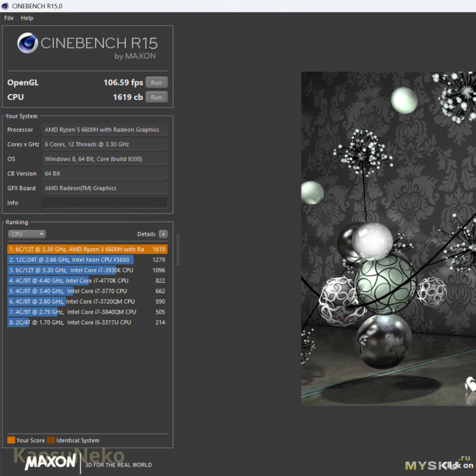Image resolution: width=476 pixels, height=476 pixels.
Task: Select ranking row Intel Core i7-3930K
Action: [87, 270]
